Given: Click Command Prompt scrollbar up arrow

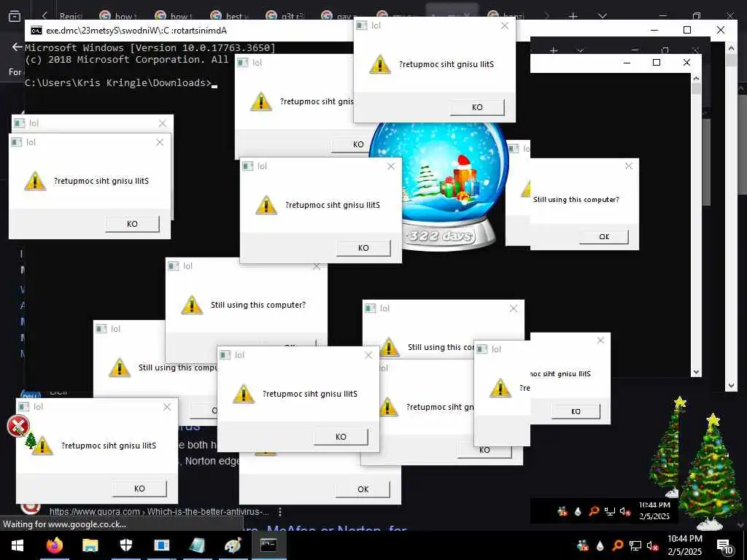Looking at the screenshot, I should (731, 47).
